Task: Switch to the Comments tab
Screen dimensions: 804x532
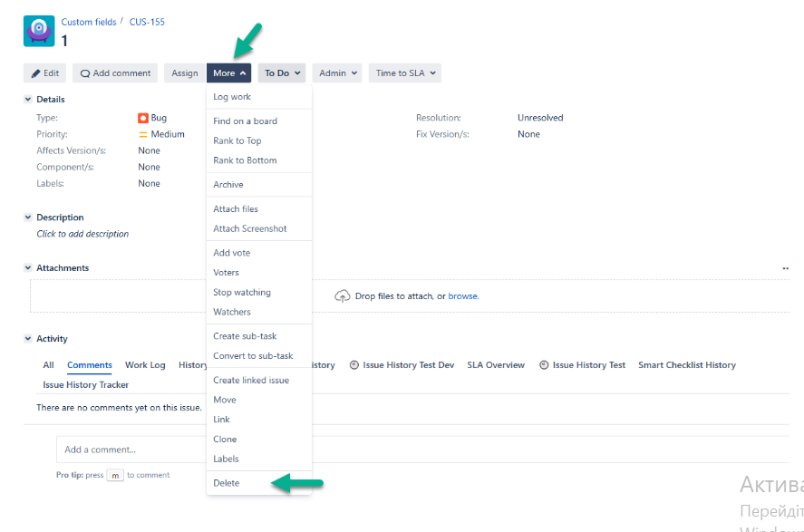Action: click(89, 365)
